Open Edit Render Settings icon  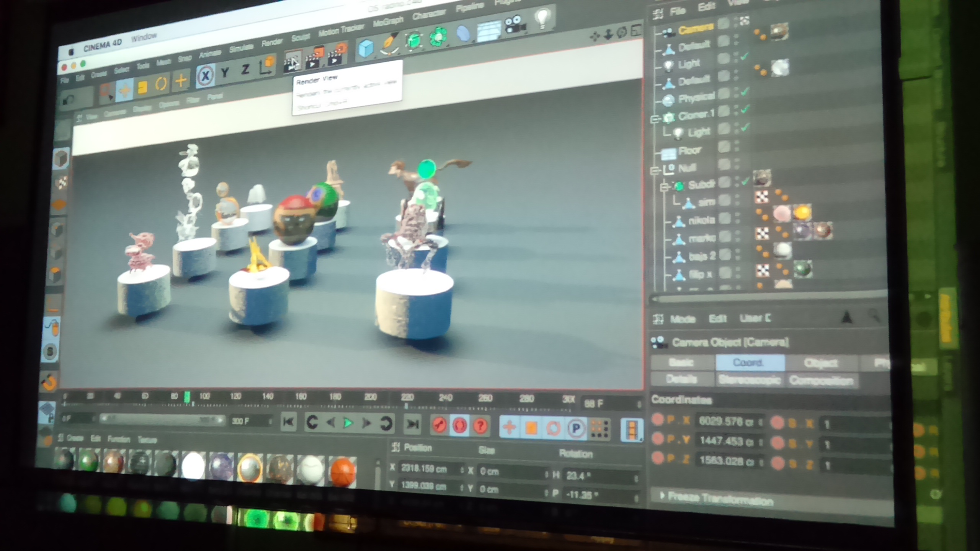[x=337, y=54]
